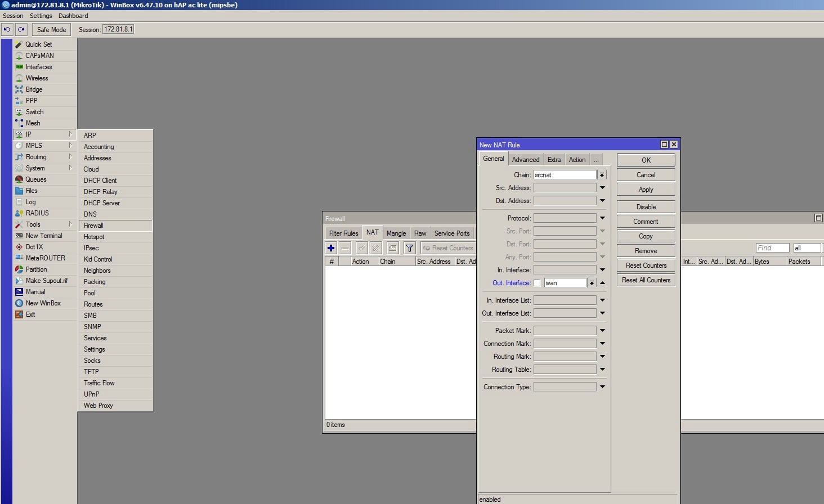Image resolution: width=824 pixels, height=504 pixels.
Task: Open Bridge in the left menu
Action: click(x=34, y=89)
